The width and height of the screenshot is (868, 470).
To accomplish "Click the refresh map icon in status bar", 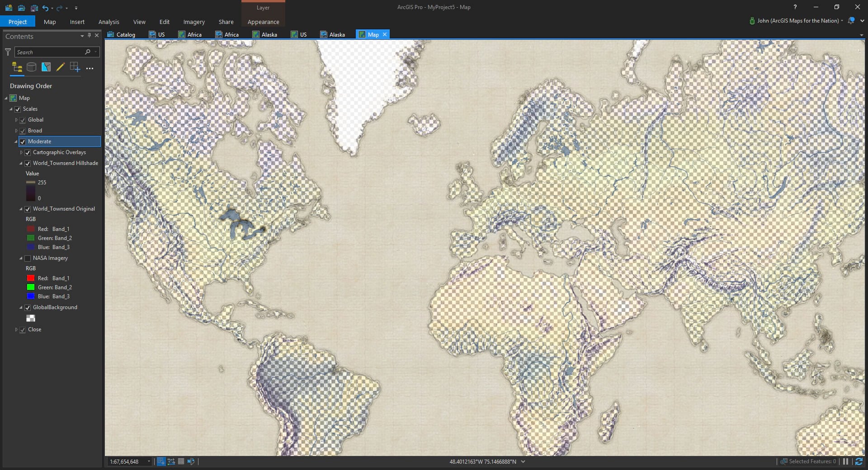I will pos(859,461).
